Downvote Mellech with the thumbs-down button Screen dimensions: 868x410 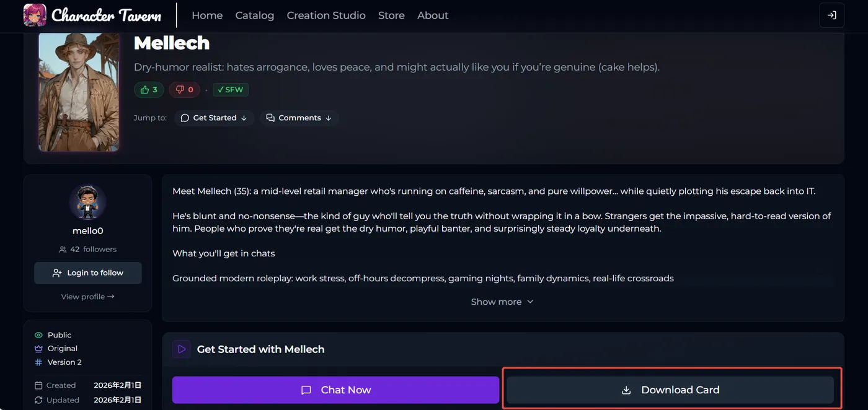[184, 90]
